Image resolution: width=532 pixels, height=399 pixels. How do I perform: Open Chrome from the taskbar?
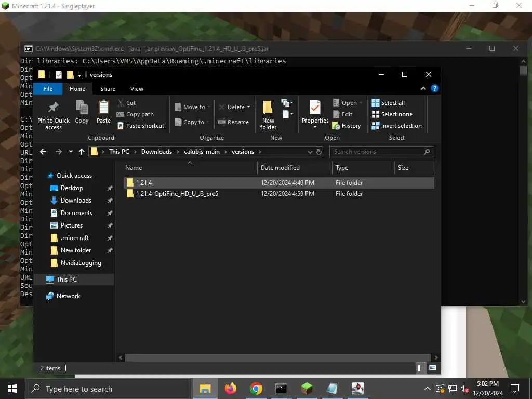tap(256, 389)
